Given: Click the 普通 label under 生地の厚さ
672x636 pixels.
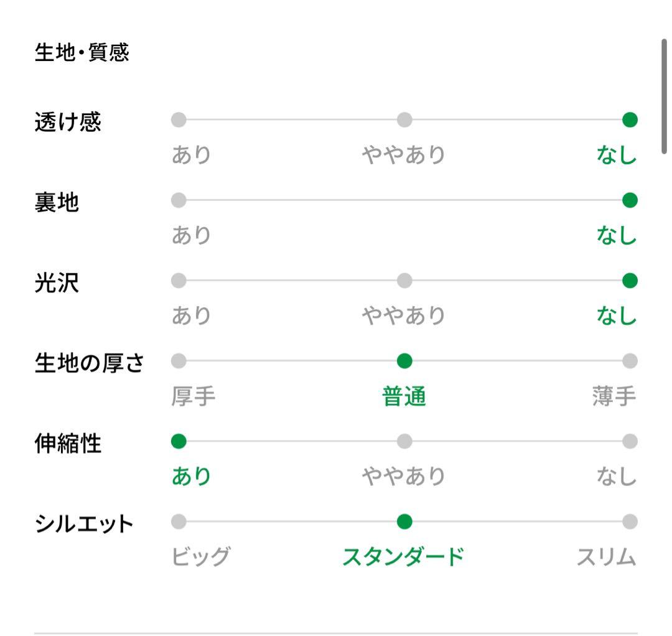Looking at the screenshot, I should pyautogui.click(x=404, y=396).
